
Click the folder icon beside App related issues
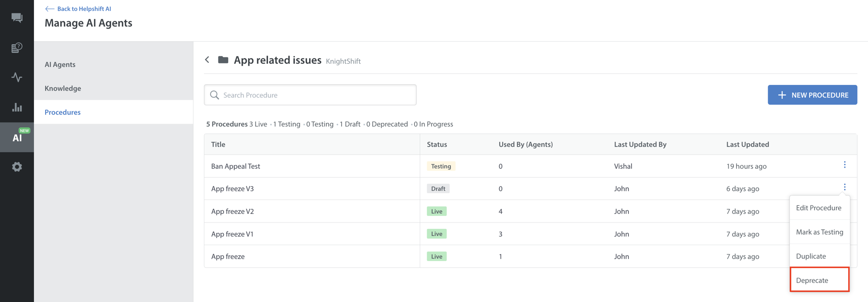(x=223, y=60)
